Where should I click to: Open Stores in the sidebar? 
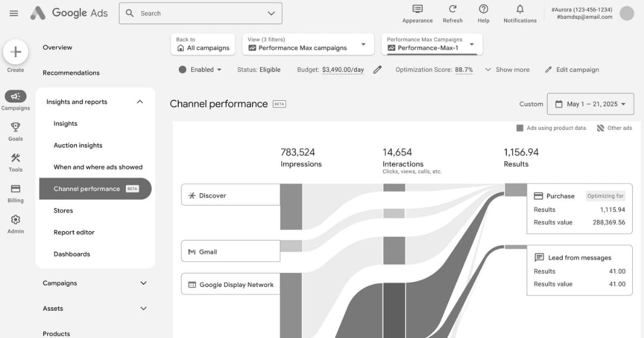(x=63, y=211)
